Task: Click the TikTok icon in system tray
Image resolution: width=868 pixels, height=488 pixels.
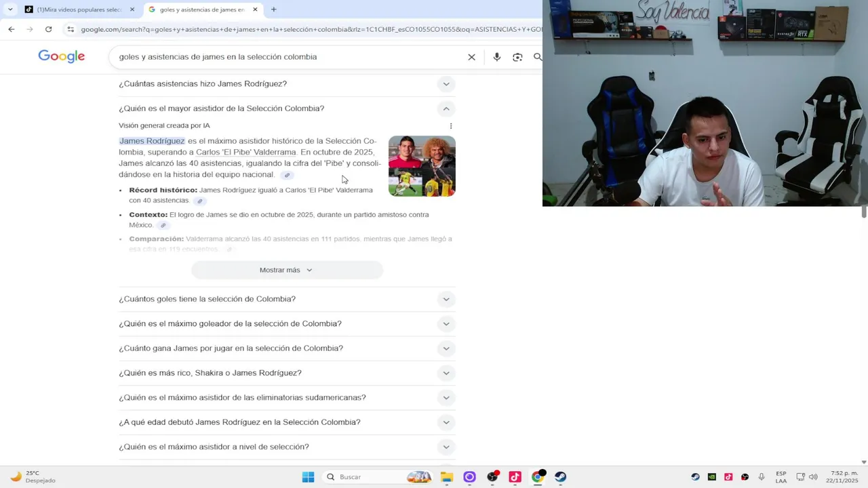Action: (x=728, y=477)
